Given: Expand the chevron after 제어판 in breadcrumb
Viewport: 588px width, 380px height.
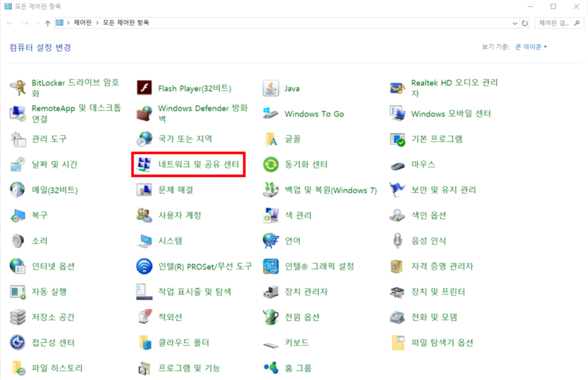Looking at the screenshot, I should [x=97, y=23].
